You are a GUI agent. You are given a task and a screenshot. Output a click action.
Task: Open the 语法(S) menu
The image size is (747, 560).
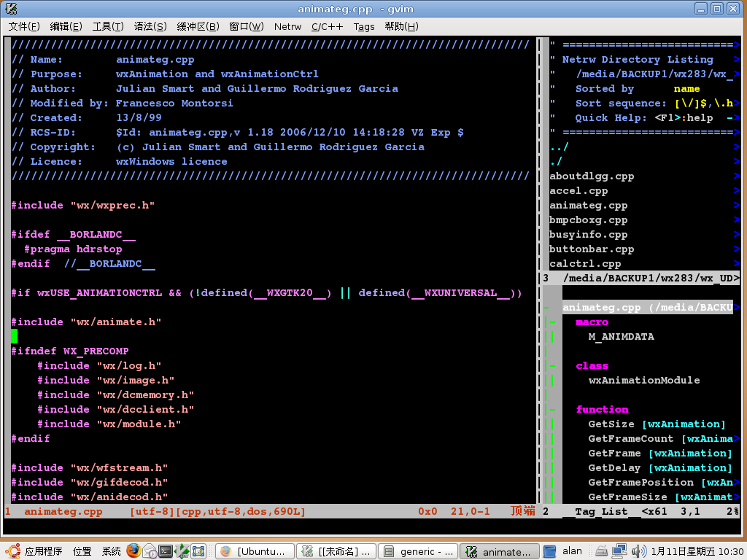click(x=150, y=26)
